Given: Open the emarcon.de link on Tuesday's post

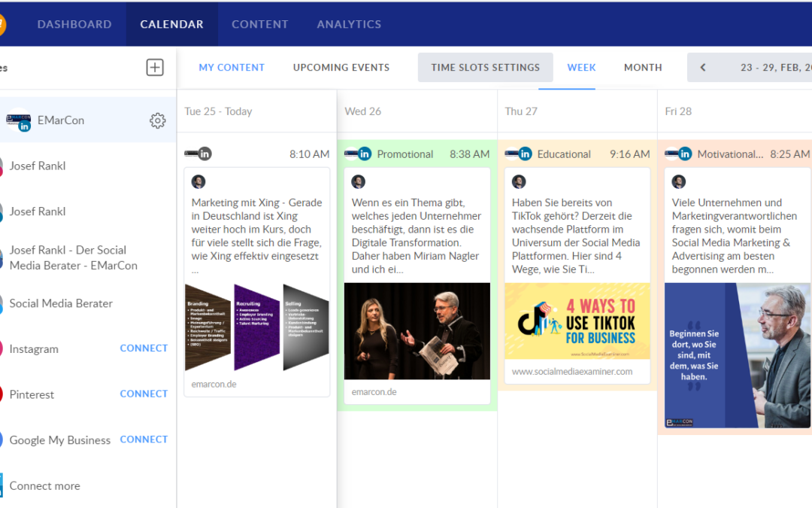Looking at the screenshot, I should pos(214,384).
